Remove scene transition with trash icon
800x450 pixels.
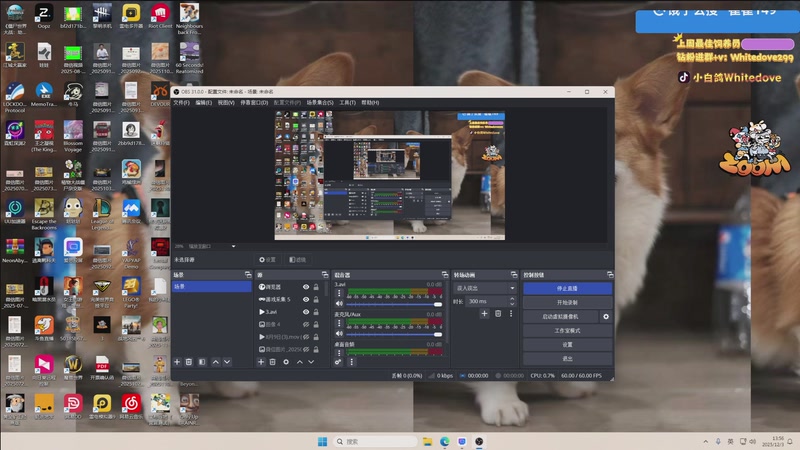(498, 313)
